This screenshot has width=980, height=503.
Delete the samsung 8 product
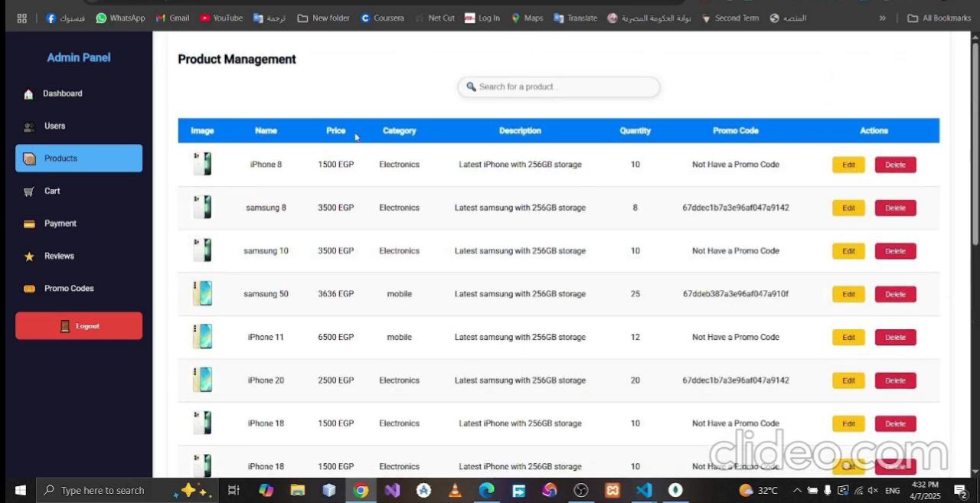(894, 207)
